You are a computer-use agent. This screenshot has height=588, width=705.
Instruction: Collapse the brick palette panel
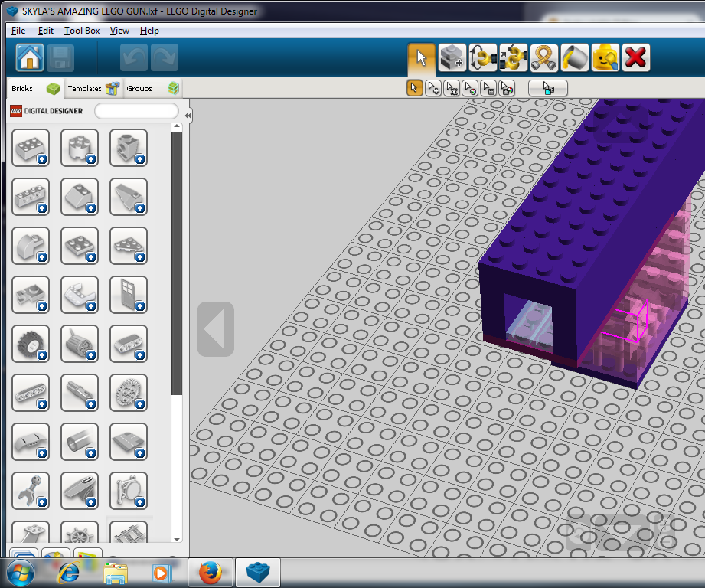click(x=188, y=116)
